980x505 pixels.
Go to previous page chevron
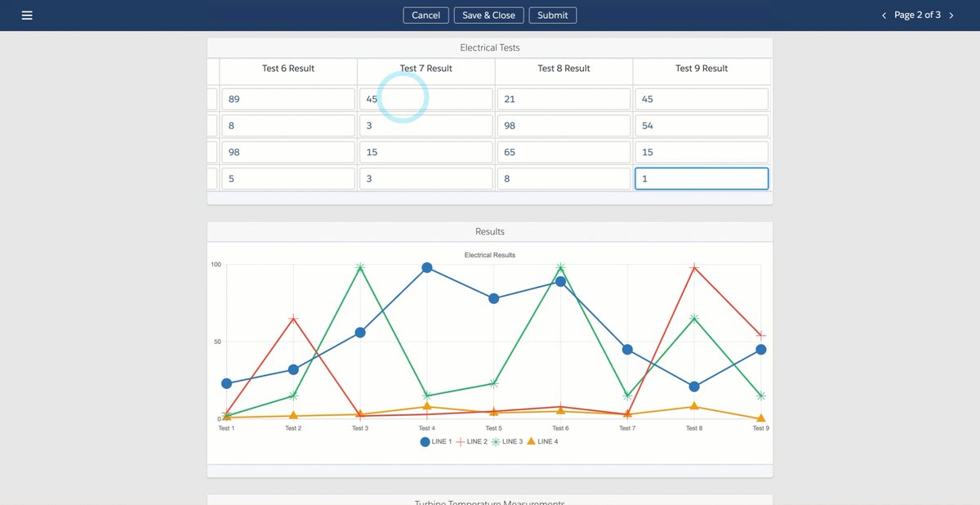pos(884,16)
